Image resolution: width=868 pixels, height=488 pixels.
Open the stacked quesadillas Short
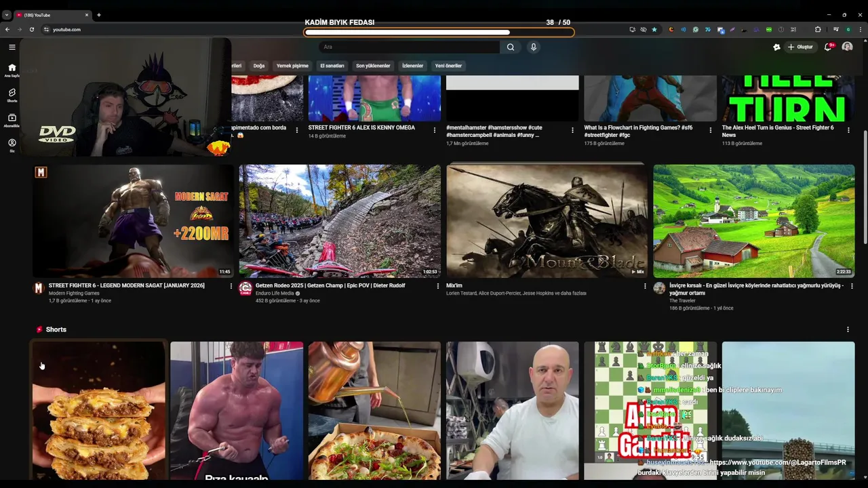click(x=98, y=411)
